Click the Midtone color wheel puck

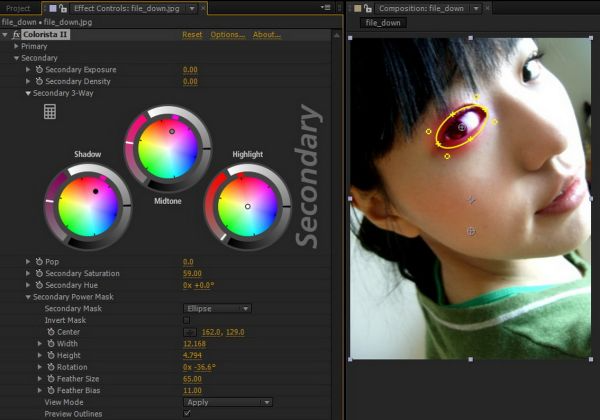(x=172, y=131)
